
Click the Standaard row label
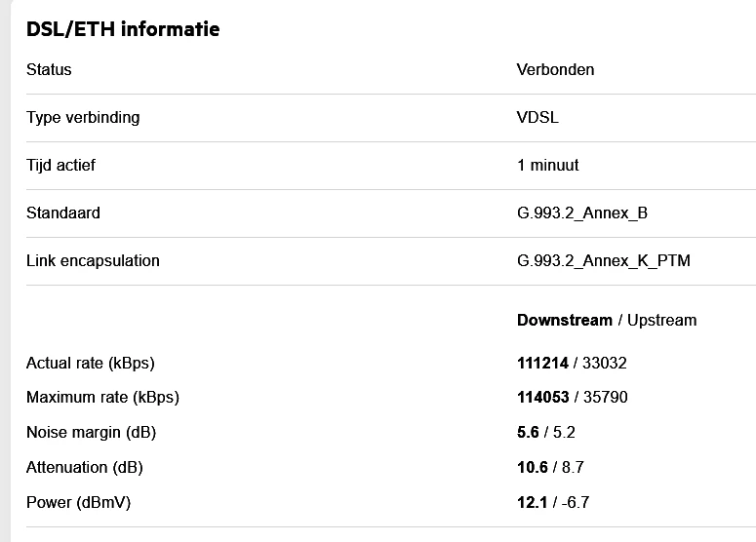tap(63, 213)
